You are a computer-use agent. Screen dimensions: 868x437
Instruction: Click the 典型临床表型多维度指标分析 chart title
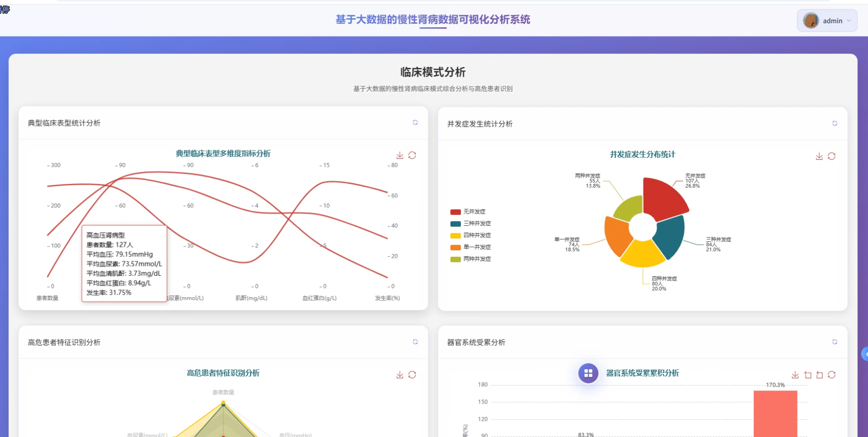coord(223,154)
